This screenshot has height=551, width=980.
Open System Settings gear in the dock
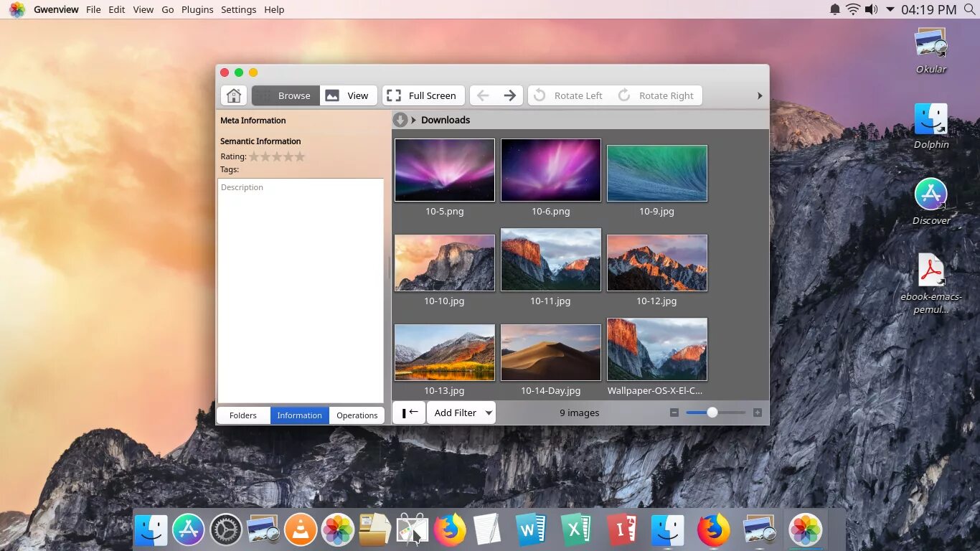coord(226,530)
